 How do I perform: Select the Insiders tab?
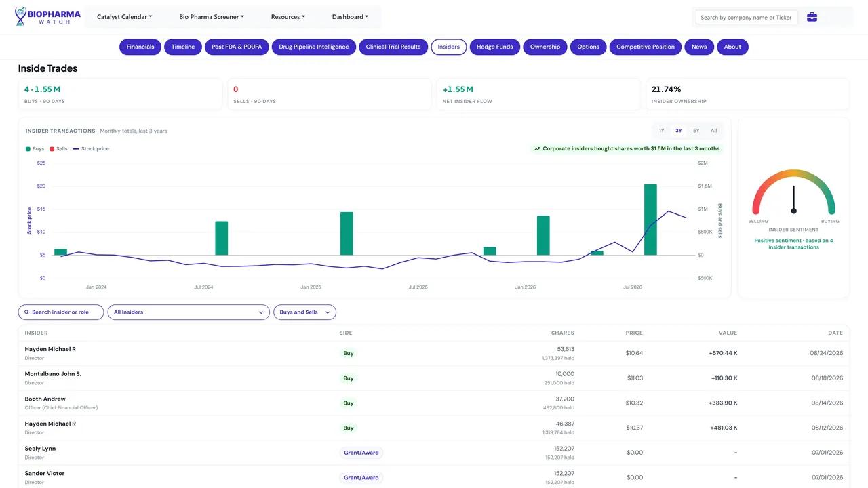[x=449, y=47]
